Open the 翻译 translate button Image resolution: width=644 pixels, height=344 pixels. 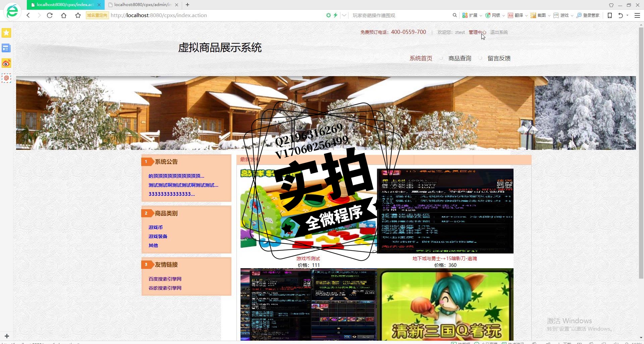coord(516,15)
